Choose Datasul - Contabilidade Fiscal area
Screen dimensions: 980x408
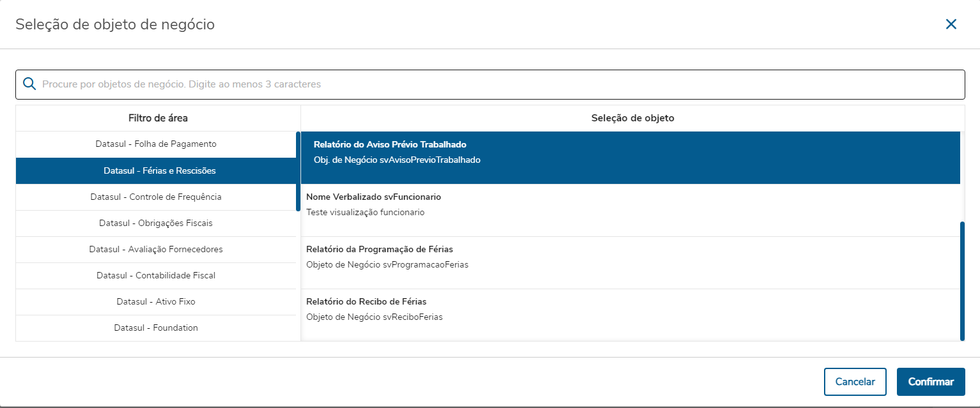156,276
